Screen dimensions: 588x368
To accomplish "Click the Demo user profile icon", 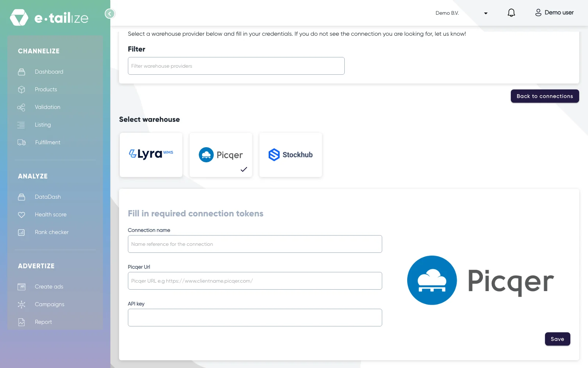I will pyautogui.click(x=538, y=13).
